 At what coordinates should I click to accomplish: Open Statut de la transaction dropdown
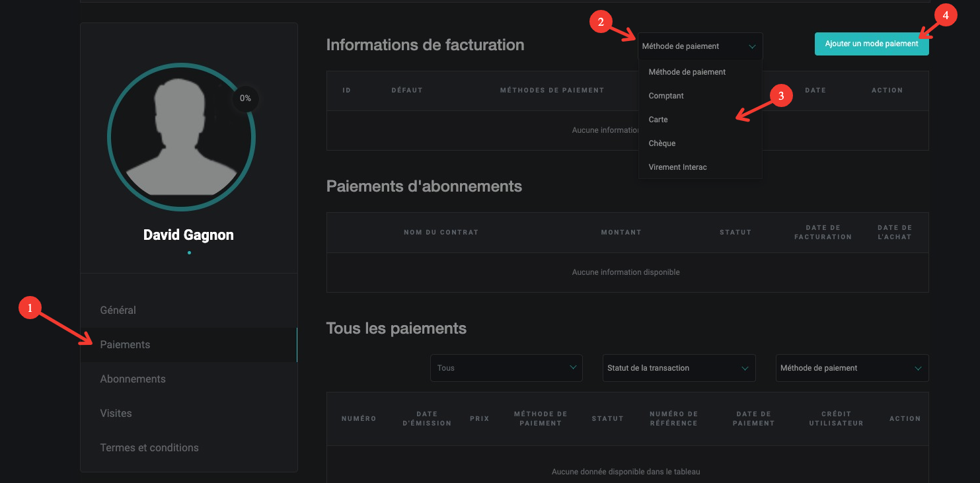coord(679,368)
